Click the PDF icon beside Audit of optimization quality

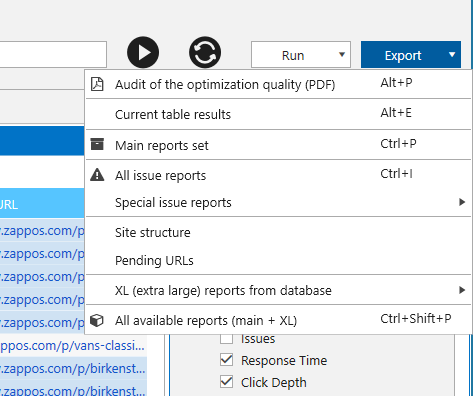[x=97, y=84]
